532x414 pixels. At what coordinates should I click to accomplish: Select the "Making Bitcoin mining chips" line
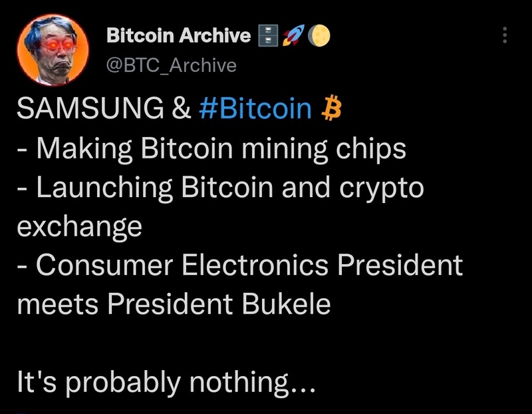(x=211, y=148)
